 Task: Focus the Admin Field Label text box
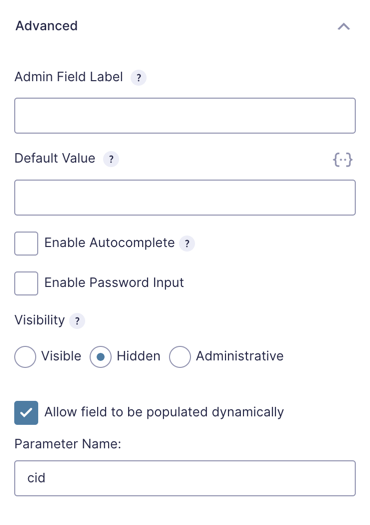[185, 116]
